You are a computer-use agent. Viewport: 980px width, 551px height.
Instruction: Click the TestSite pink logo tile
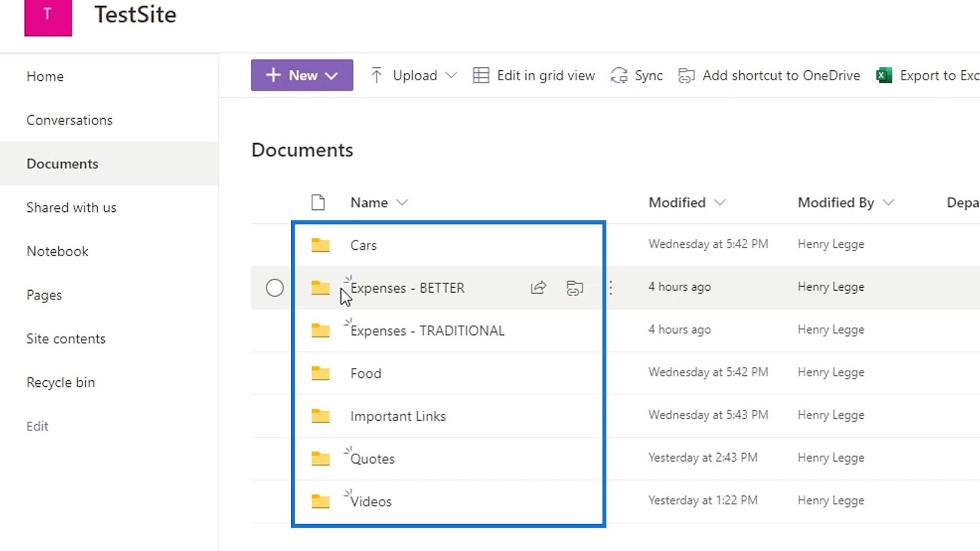(48, 18)
